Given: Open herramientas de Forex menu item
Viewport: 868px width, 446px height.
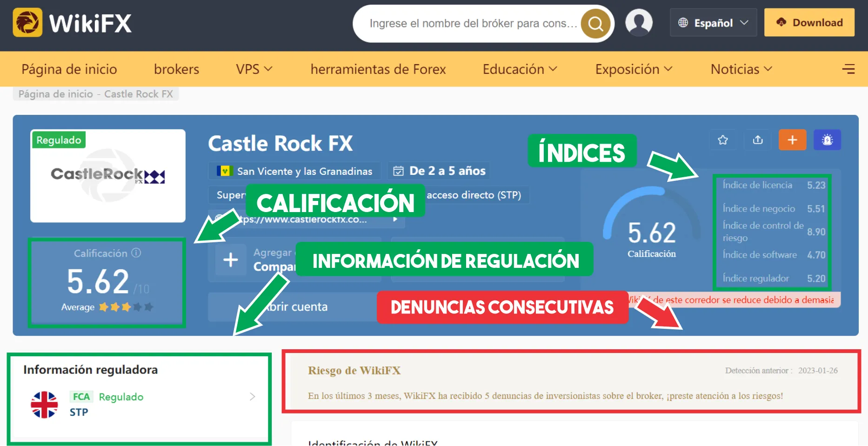Looking at the screenshot, I should point(378,69).
